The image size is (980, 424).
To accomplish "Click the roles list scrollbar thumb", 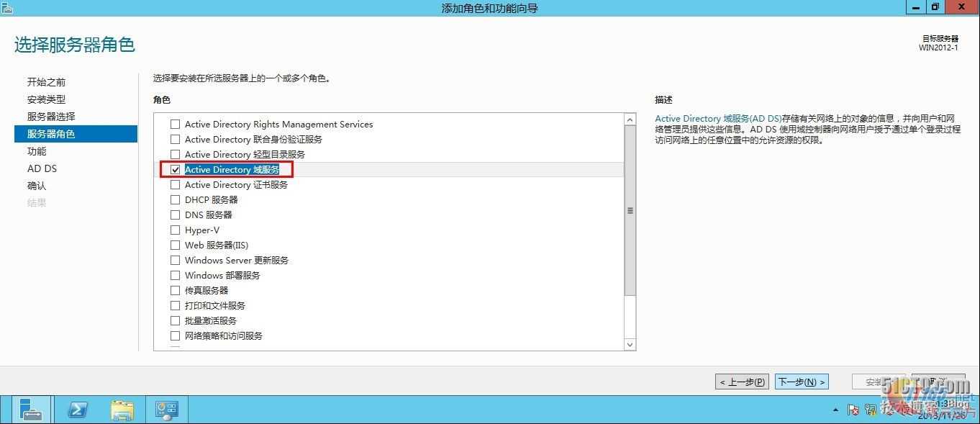I will tap(630, 210).
